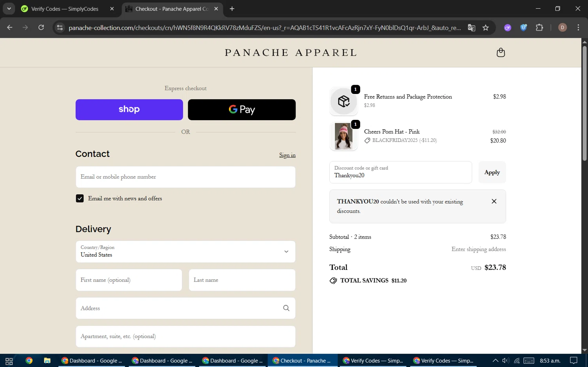Click the First name (optional) field
Viewport: 588px width, 367px height.
click(x=129, y=280)
